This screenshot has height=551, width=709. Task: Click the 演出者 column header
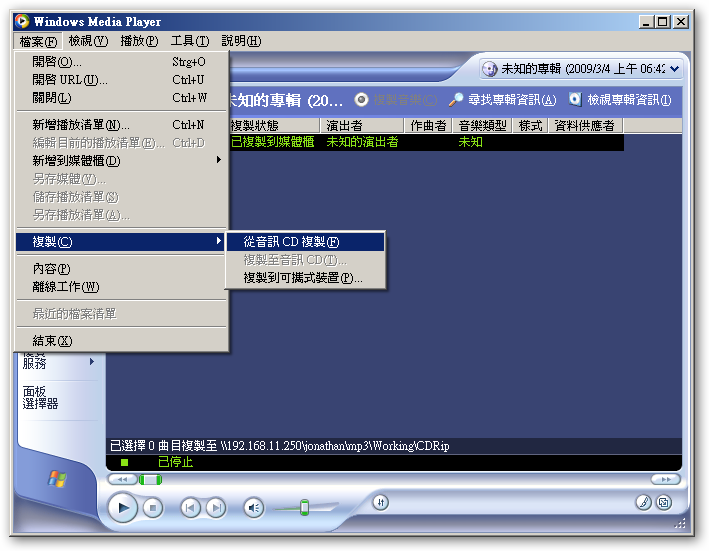pos(362,125)
